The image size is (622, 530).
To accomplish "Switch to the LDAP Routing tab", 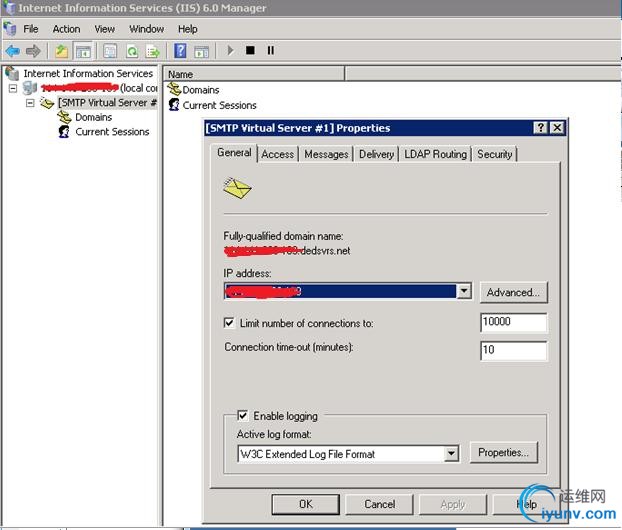I will (435, 154).
